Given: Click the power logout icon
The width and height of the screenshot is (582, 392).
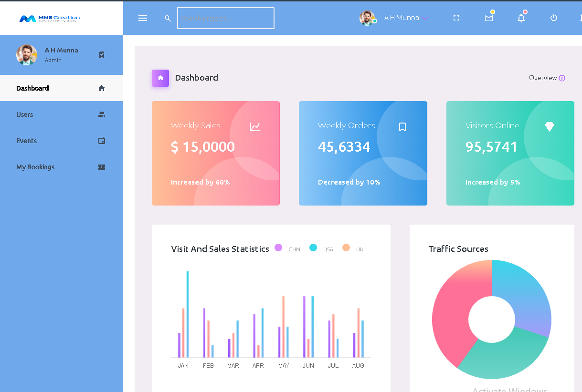Looking at the screenshot, I should pos(554,18).
